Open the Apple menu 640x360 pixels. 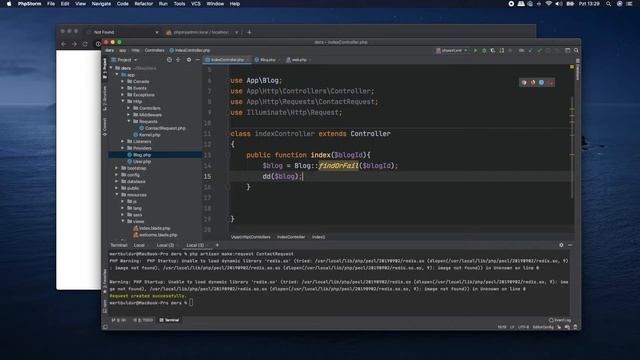(x=9, y=4)
